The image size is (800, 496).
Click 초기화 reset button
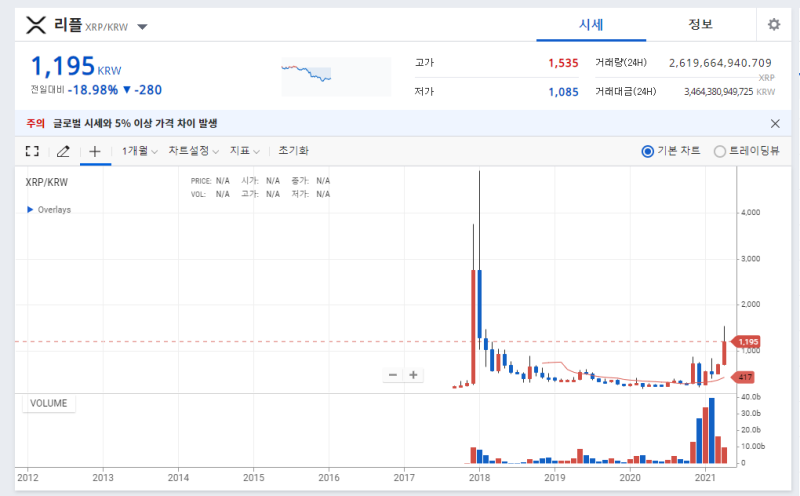click(x=293, y=151)
